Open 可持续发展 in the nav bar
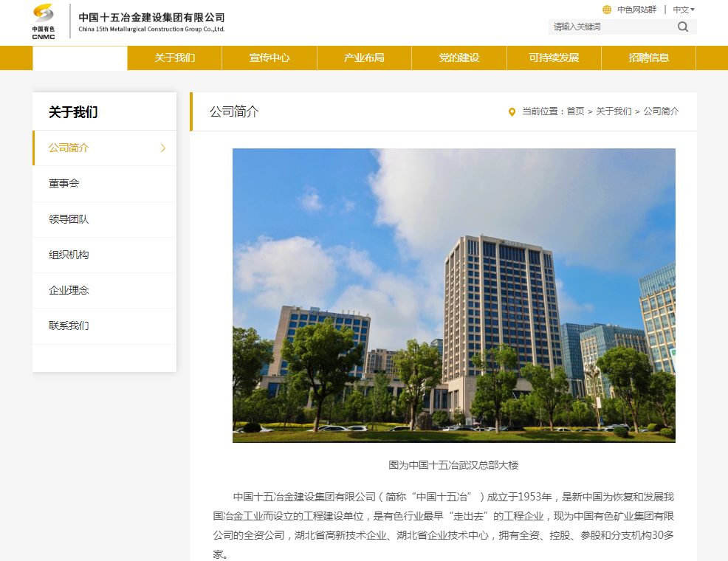The width and height of the screenshot is (728, 561). point(554,58)
